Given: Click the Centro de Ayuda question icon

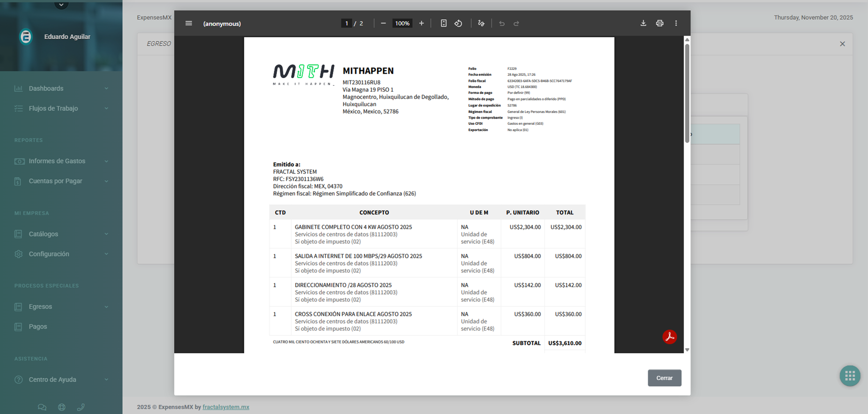Looking at the screenshot, I should pos(18,380).
